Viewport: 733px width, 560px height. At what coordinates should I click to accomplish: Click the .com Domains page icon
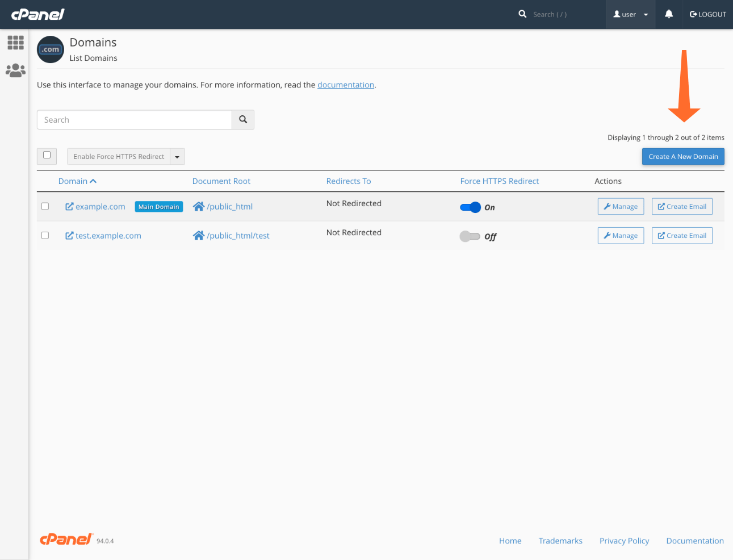50,49
